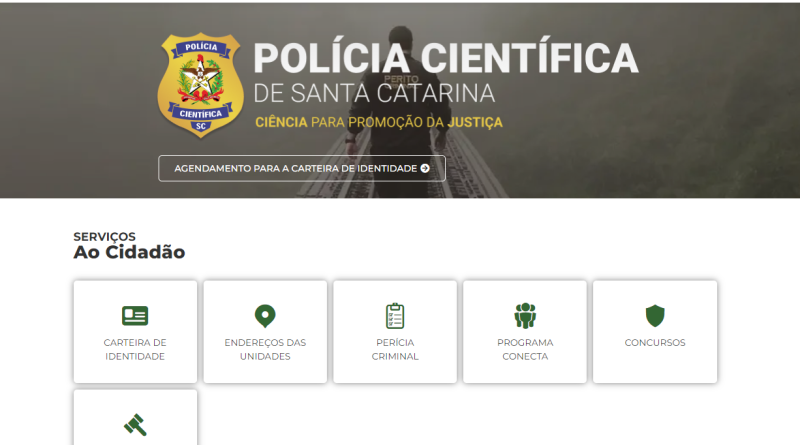Click the map pin location icon

tap(265, 316)
